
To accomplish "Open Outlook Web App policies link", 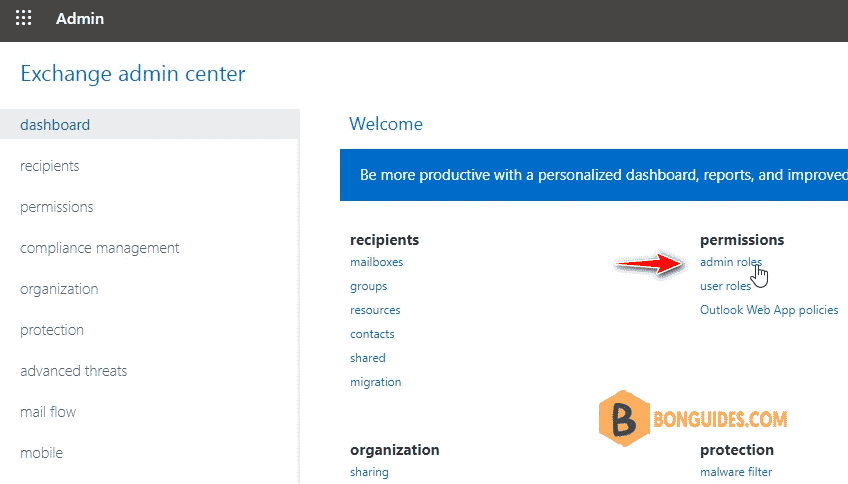I will point(769,310).
